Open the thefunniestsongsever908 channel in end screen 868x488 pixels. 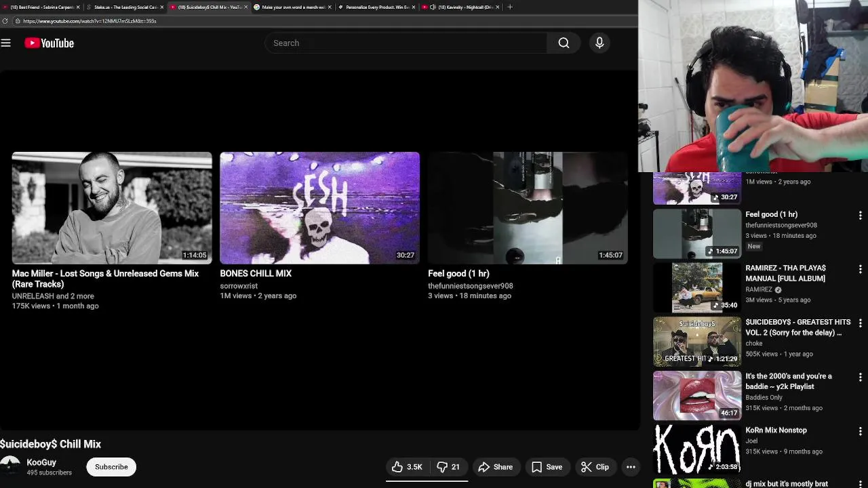pyautogui.click(x=471, y=286)
